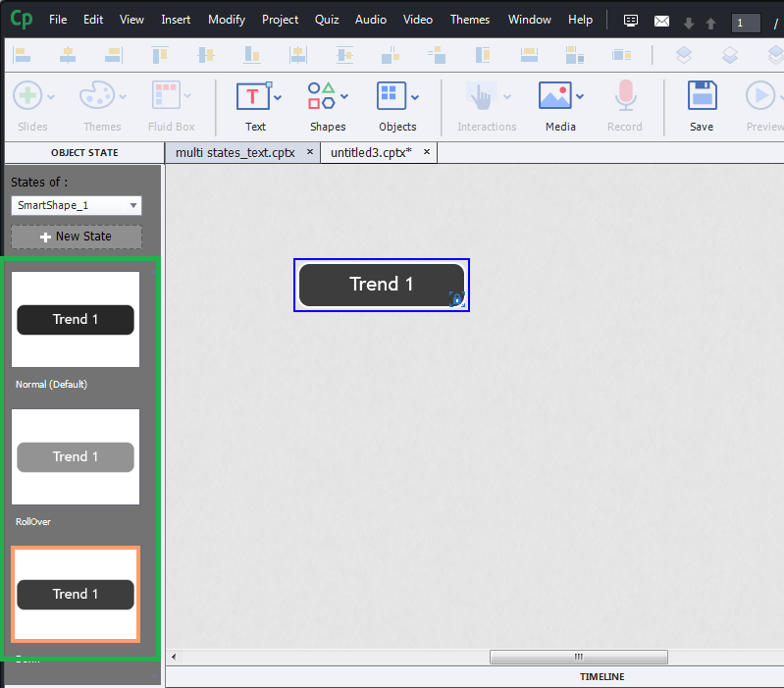Image resolution: width=784 pixels, height=688 pixels.
Task: Click the Record microphone button
Action: pyautogui.click(x=625, y=95)
